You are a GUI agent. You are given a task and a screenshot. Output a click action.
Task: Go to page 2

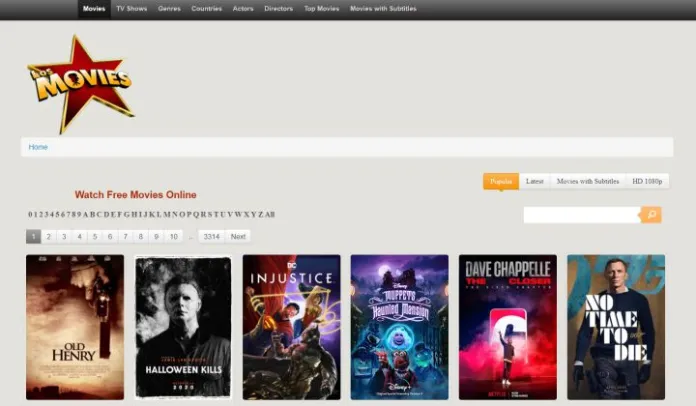[49, 237]
